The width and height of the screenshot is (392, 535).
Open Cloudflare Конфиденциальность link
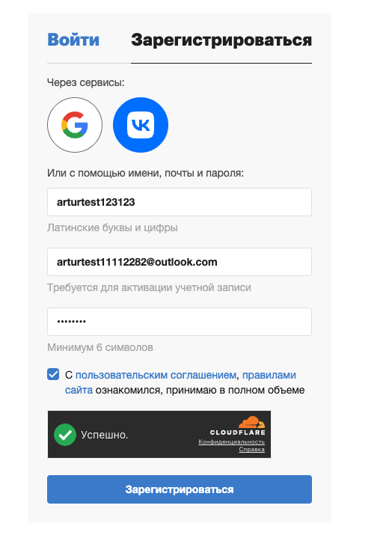232,442
